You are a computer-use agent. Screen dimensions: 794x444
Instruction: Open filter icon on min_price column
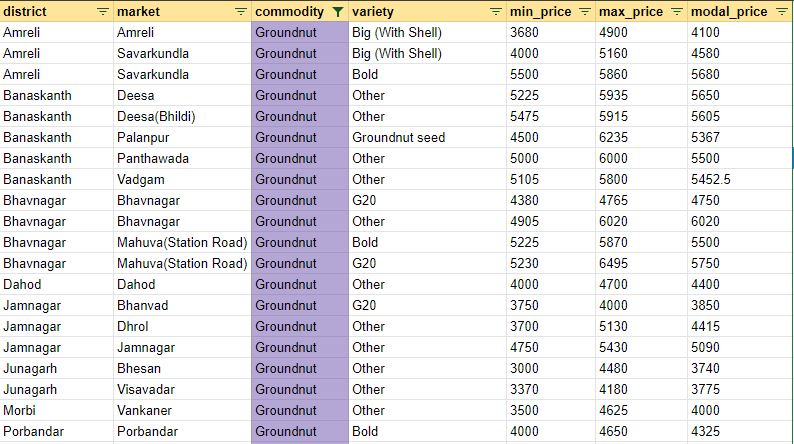pyautogui.click(x=584, y=11)
